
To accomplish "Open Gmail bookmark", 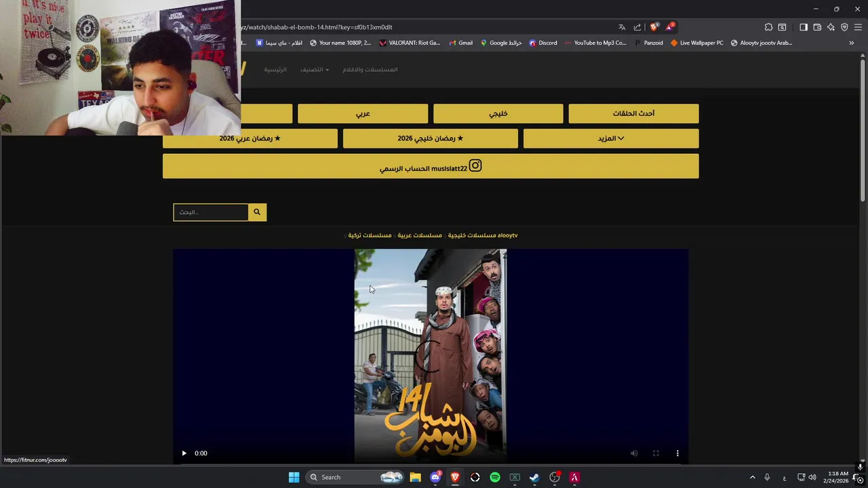I will click(x=460, y=43).
